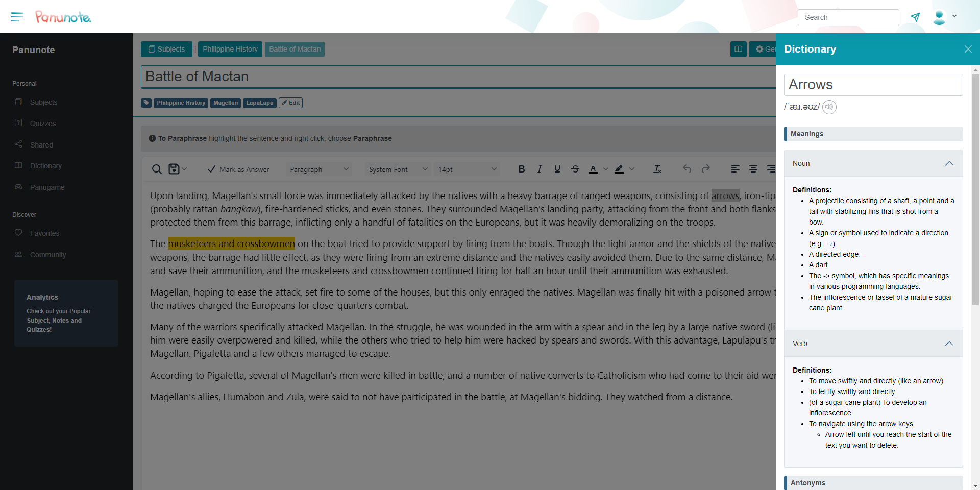Click the search magnifier in editor toolbar
Viewport: 980px width, 490px height.
(157, 169)
